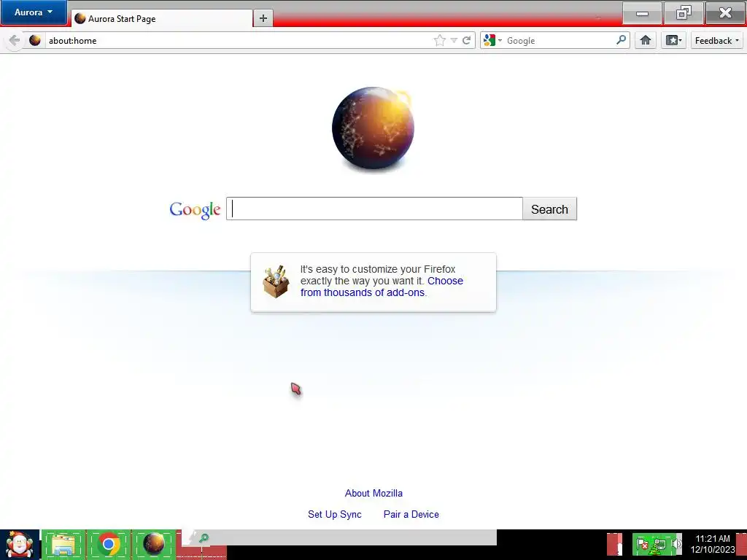Image resolution: width=747 pixels, height=560 pixels.
Task: Open a new tab with plus button
Action: 263,18
